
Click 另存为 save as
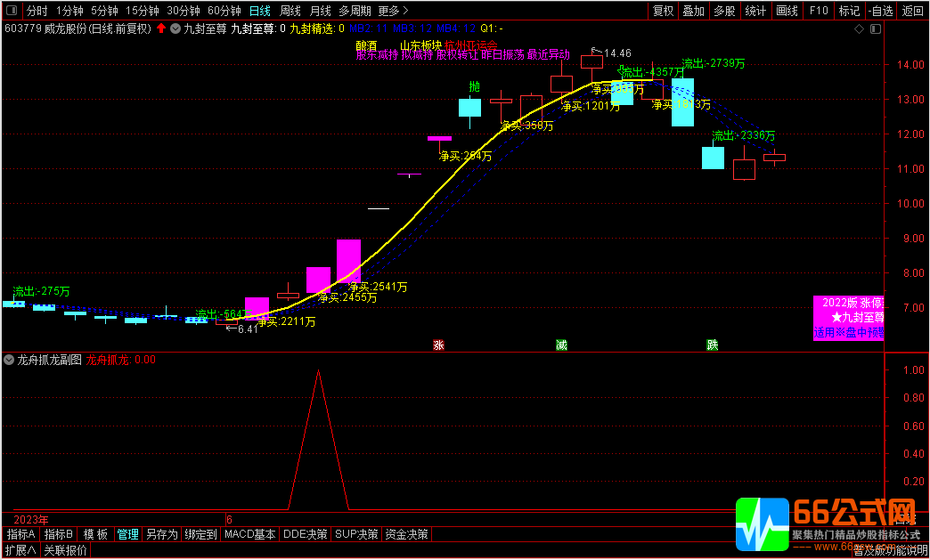click(162, 534)
